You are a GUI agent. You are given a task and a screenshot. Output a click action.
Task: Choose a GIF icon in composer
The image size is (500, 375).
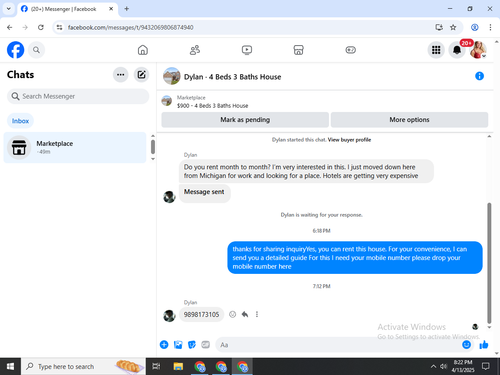[x=206, y=345]
